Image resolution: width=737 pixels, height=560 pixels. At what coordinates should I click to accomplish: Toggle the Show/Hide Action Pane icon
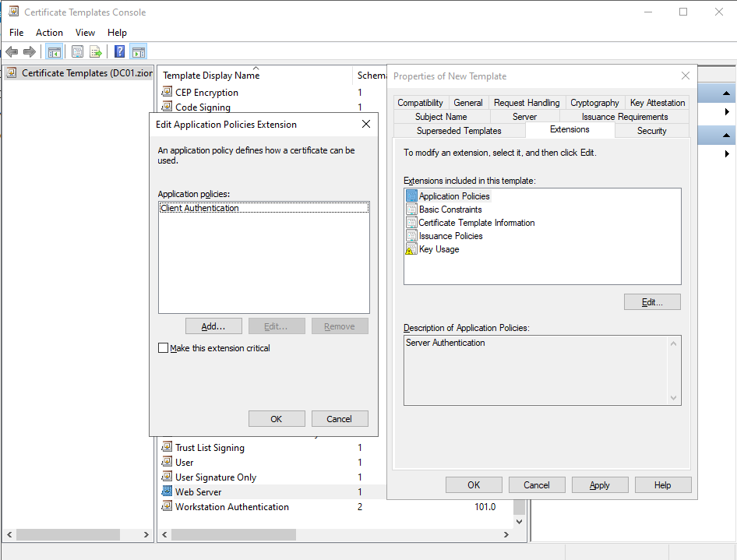(138, 51)
